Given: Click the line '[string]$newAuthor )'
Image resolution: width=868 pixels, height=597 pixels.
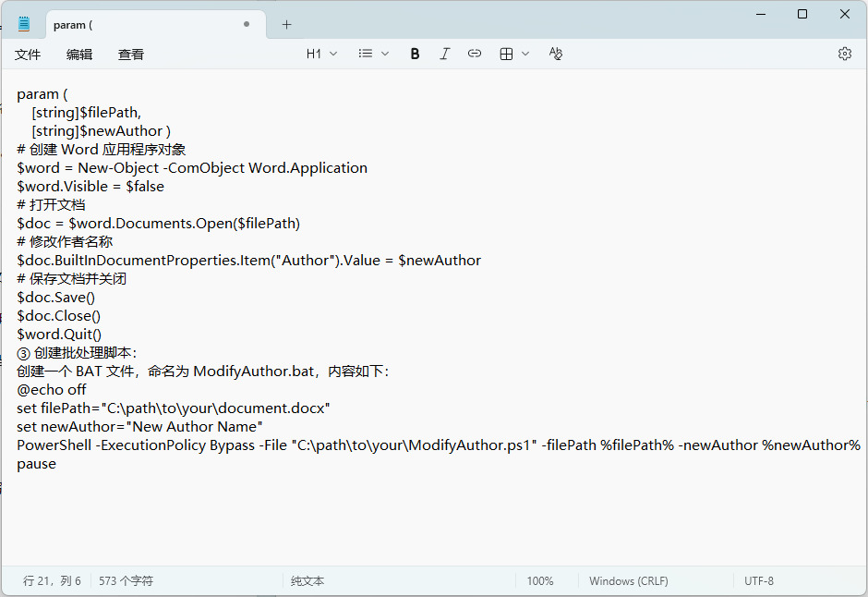Looking at the screenshot, I should (102, 130).
